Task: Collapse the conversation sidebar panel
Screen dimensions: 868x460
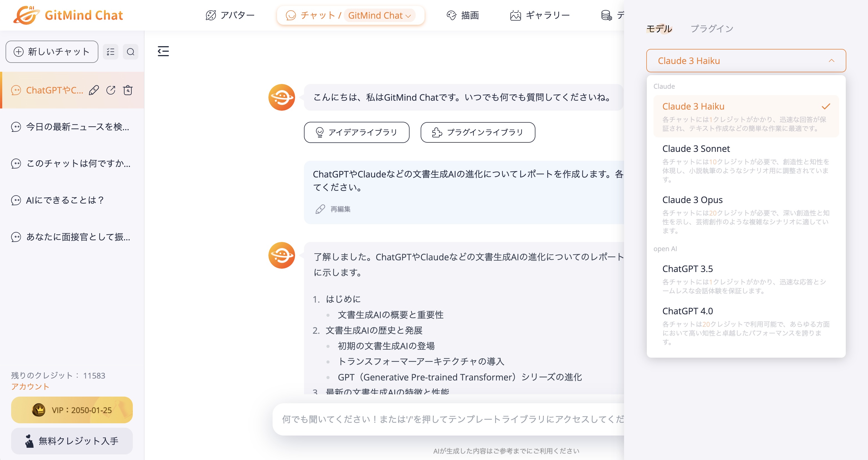Action: point(163,51)
